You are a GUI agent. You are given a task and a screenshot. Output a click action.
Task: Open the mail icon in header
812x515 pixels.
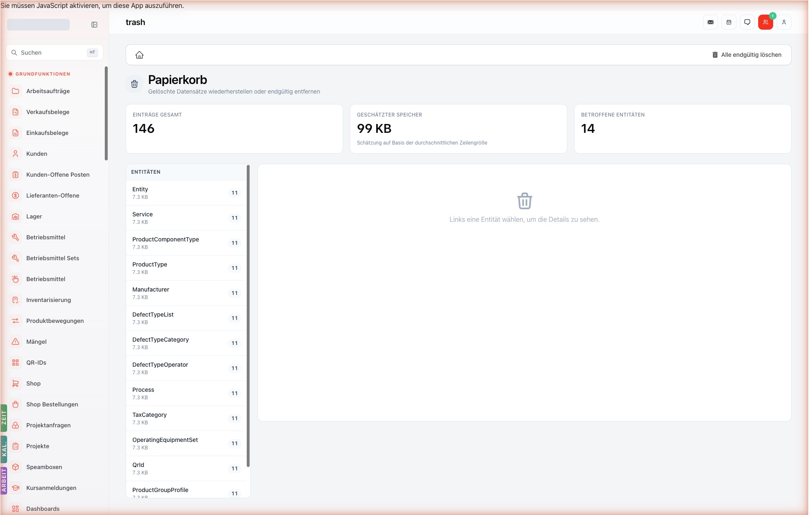(711, 22)
